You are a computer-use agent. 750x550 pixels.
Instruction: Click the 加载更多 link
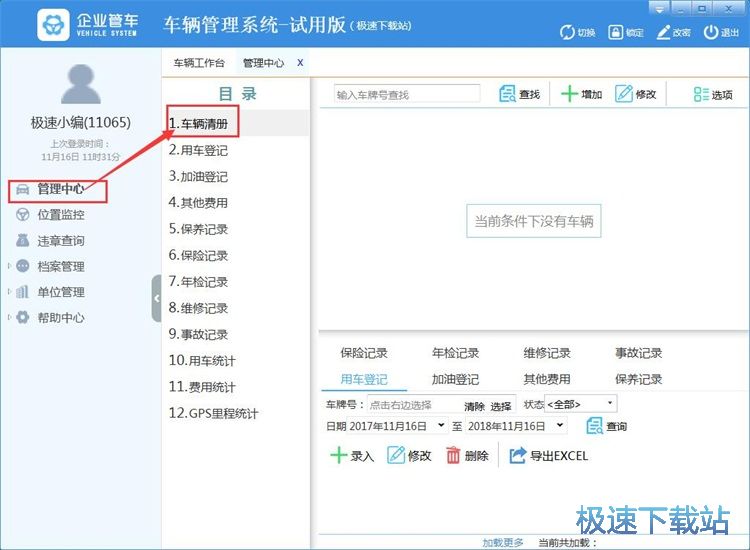(x=503, y=542)
